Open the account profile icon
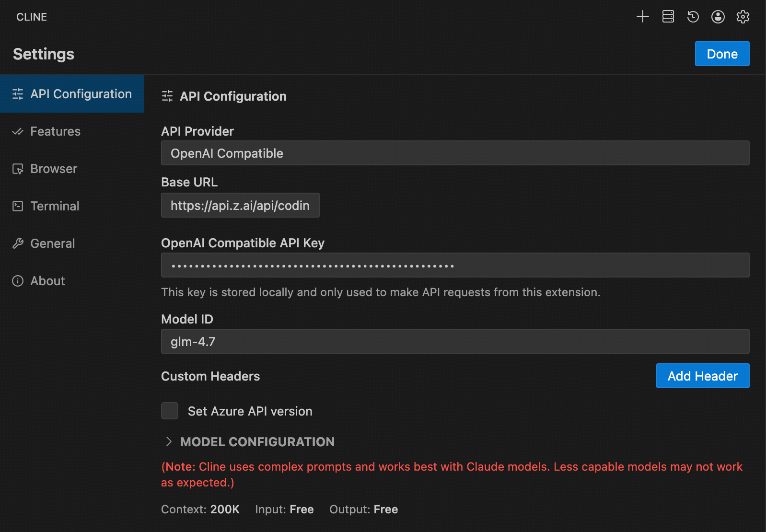 (x=718, y=17)
